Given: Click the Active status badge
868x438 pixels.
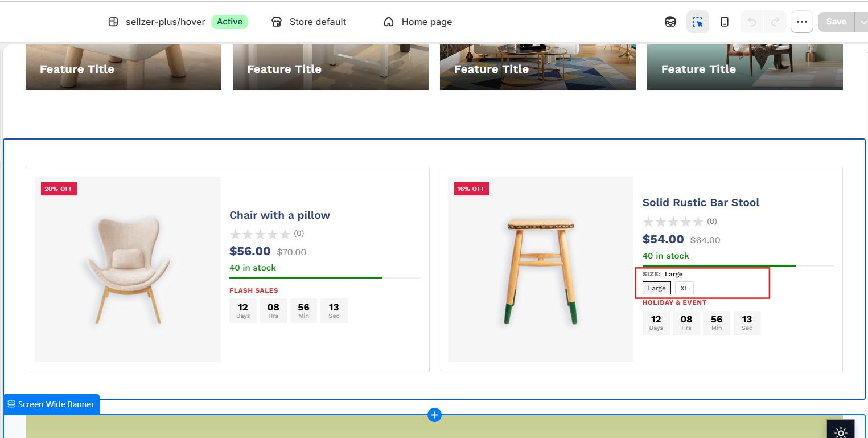Looking at the screenshot, I should coord(229,22).
